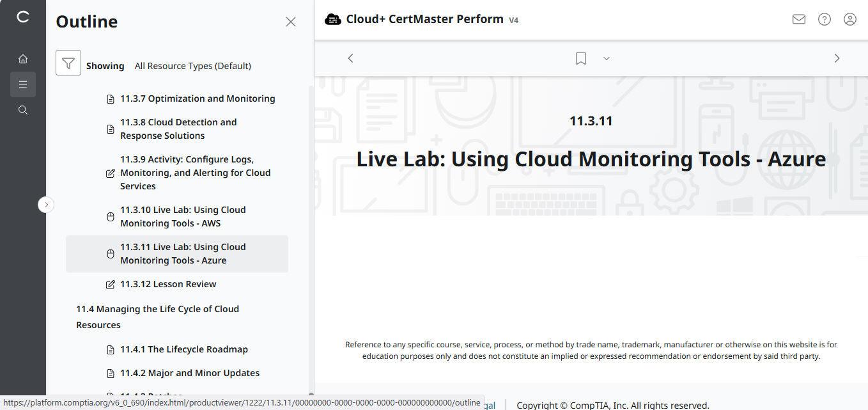Open the Help question mark icon

pos(824,19)
